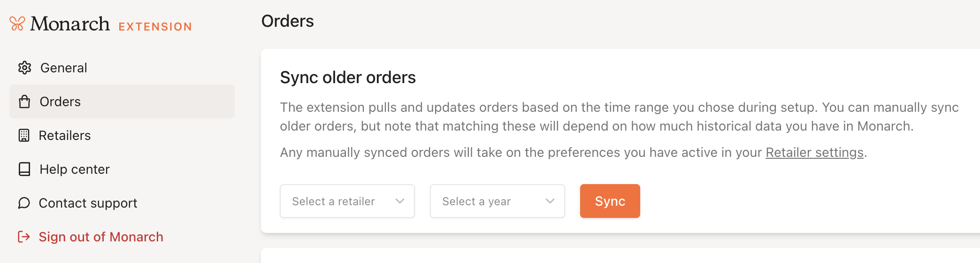
Task: Click the Monarch wordmark text
Action: tap(70, 23)
